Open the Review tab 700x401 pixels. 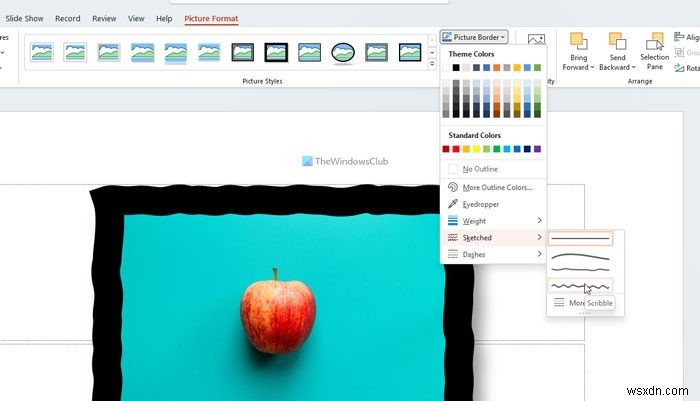pyautogui.click(x=104, y=18)
